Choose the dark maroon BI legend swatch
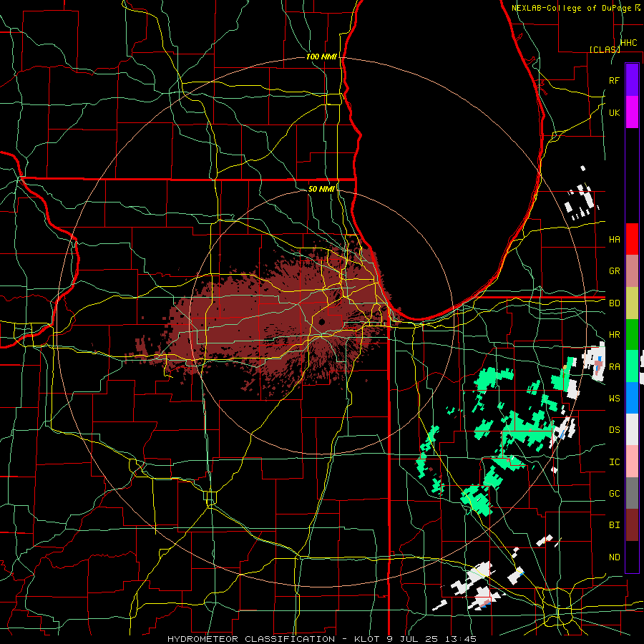This screenshot has width=644, height=644. tap(632, 525)
